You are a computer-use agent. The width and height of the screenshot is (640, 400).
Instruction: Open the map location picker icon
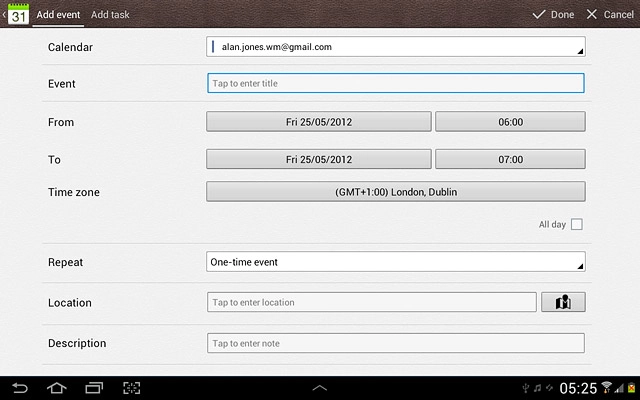563,302
